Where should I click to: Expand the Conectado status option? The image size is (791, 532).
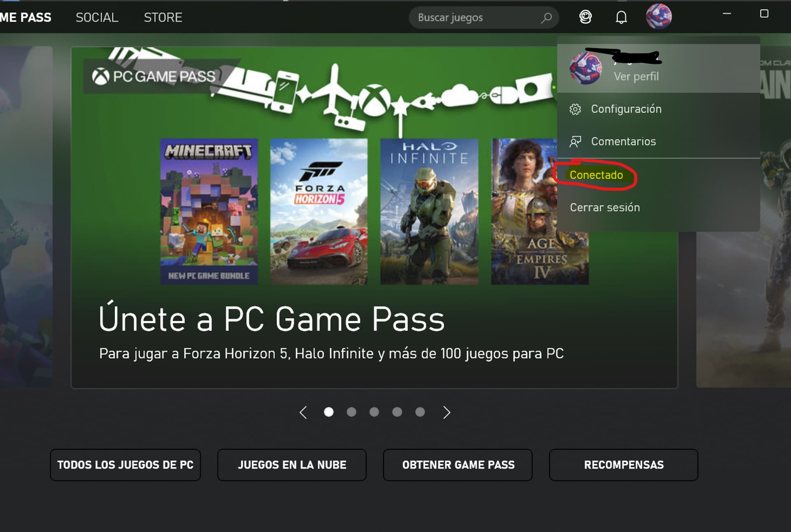(596, 175)
